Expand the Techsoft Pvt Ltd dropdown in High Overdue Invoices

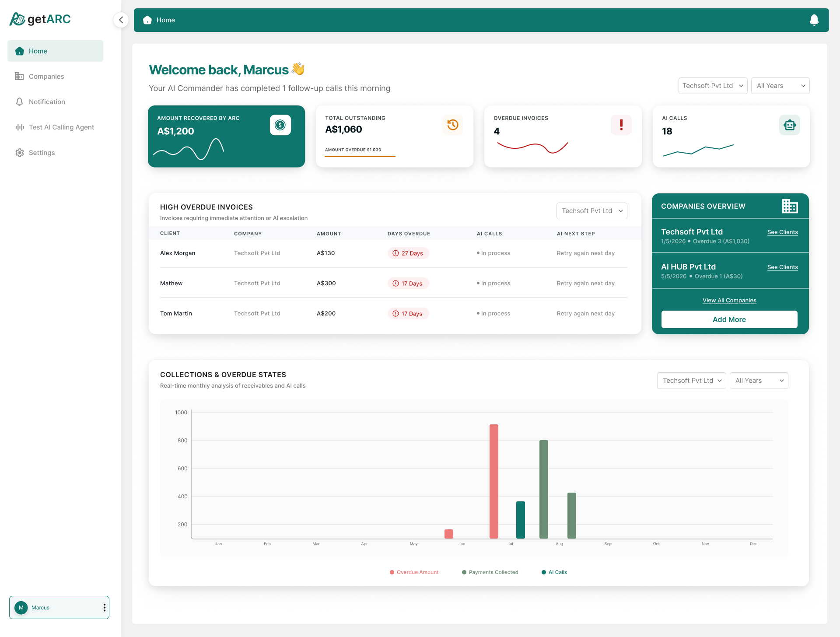click(591, 211)
